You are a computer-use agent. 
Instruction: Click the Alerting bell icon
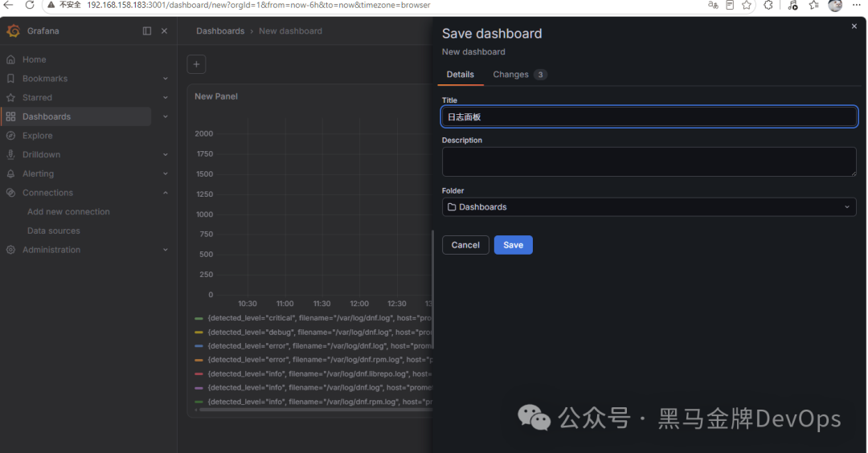[10, 173]
